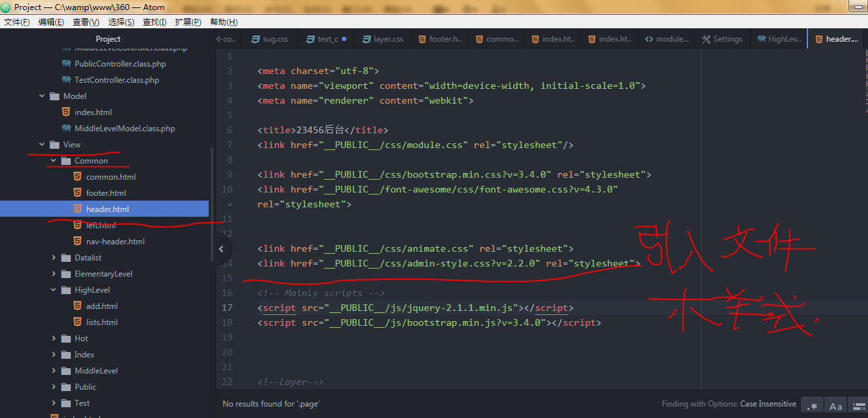Collapse the Model folder chevron
The height and width of the screenshot is (418, 868).
coord(42,96)
